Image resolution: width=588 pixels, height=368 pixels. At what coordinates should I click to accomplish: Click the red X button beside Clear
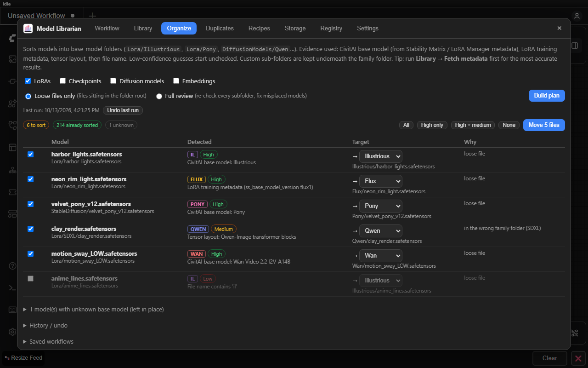click(x=578, y=358)
